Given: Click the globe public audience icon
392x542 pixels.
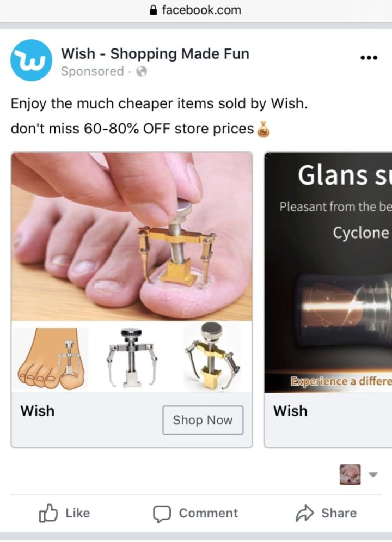Looking at the screenshot, I should (142, 71).
